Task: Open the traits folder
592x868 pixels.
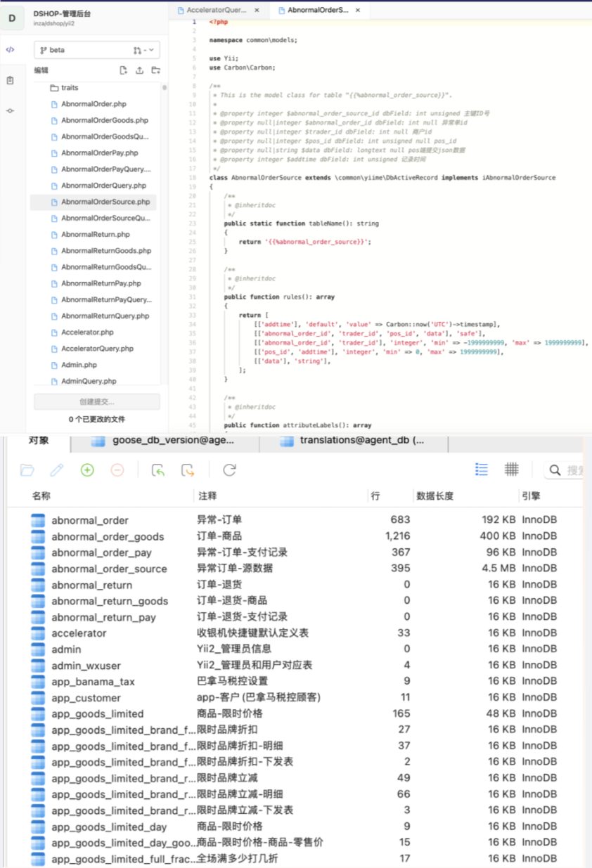Action: click(x=69, y=88)
